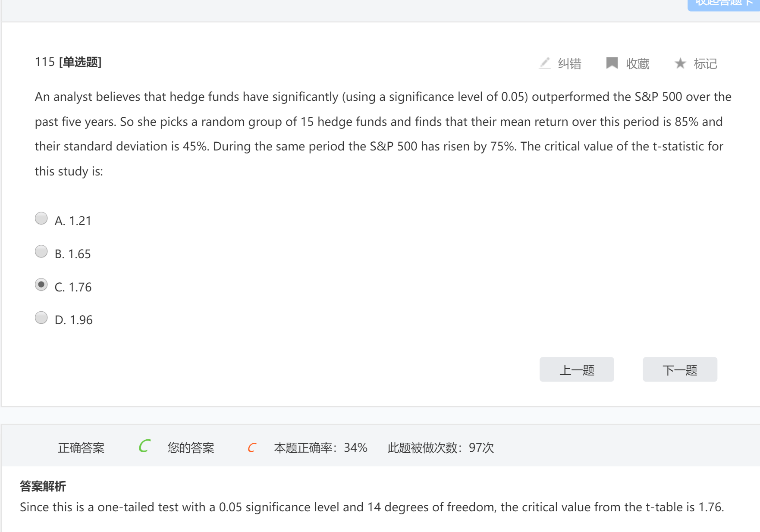Click the bookmark icon for 收藏

click(612, 63)
